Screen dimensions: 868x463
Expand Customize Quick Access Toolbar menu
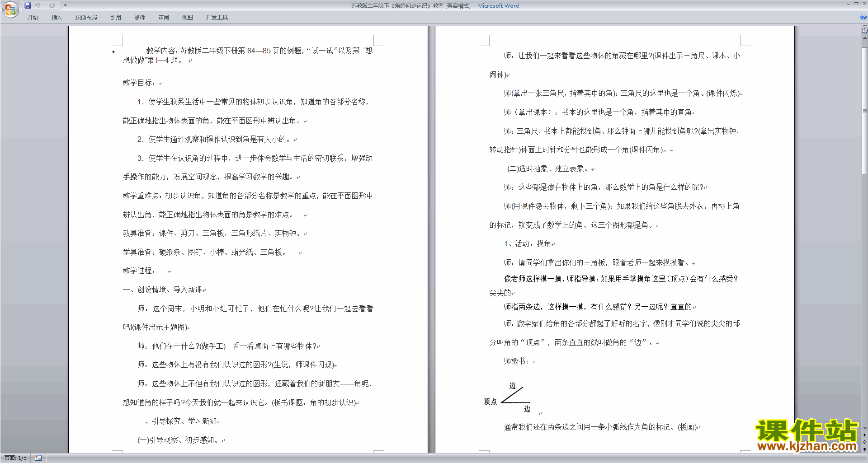(x=65, y=5)
